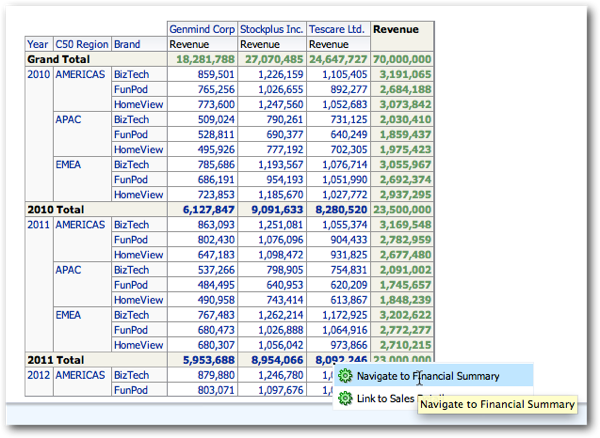Click APAC region under 2010
This screenshot has height=438, width=600.
[68, 119]
